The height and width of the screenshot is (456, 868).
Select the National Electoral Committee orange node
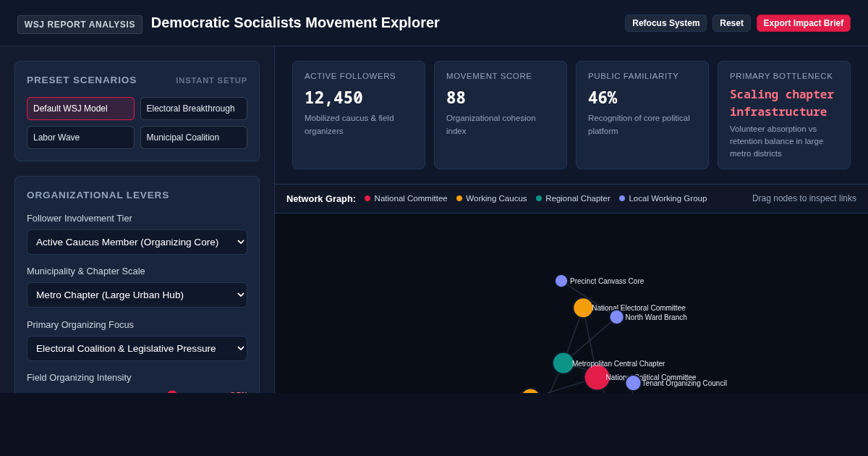coord(583,308)
